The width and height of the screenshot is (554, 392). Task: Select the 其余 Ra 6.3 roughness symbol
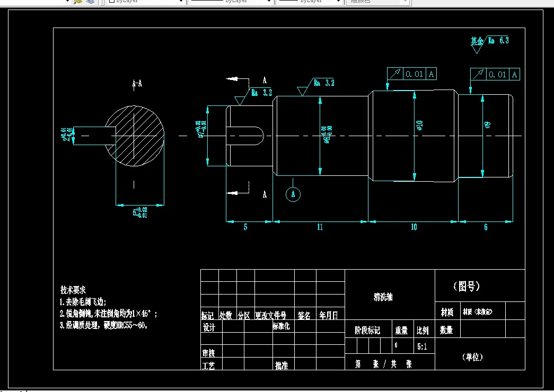tap(489, 44)
